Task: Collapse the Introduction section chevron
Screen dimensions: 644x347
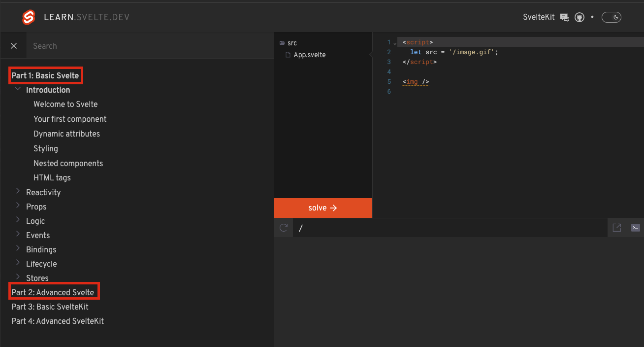Action: [18, 89]
